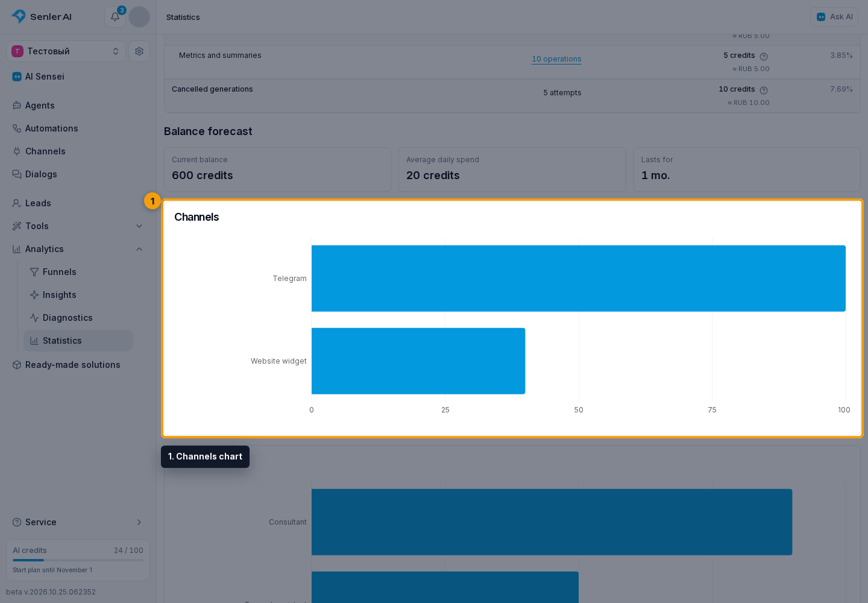This screenshot has width=868, height=603.
Task: Select Funnels under Analytics
Action: [x=78, y=272]
